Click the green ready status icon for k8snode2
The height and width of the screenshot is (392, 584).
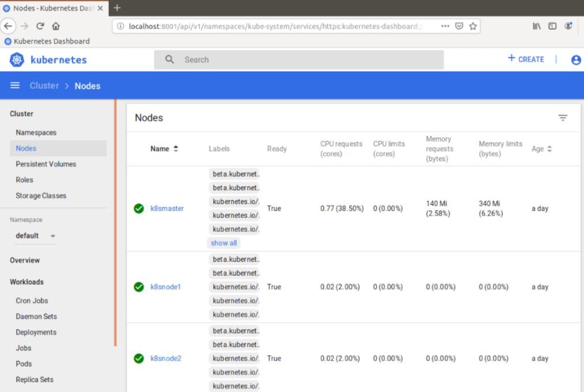139,359
